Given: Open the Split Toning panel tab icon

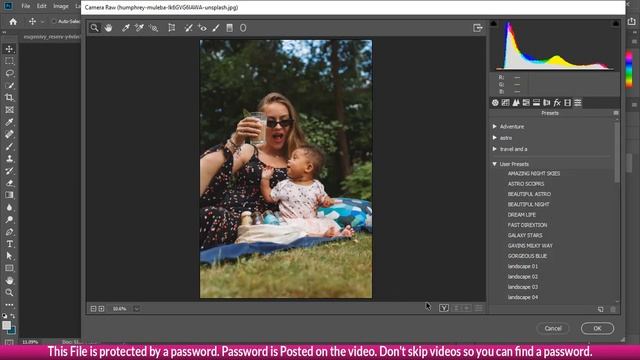Looking at the screenshot, I should (x=536, y=103).
